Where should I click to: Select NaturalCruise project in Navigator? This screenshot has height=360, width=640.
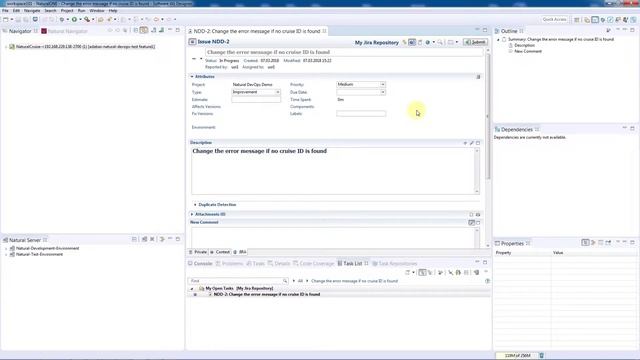coord(85,47)
